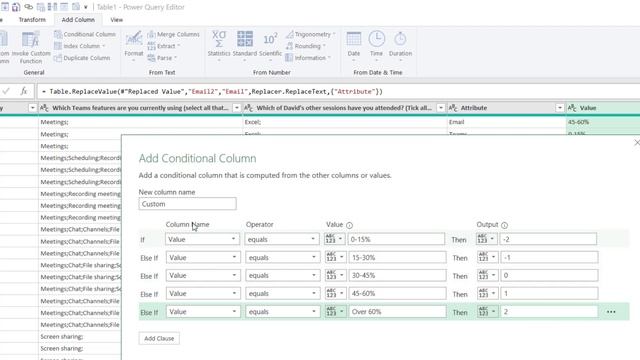Open the value type selector for the 0-15% clause

pyautogui.click(x=334, y=239)
